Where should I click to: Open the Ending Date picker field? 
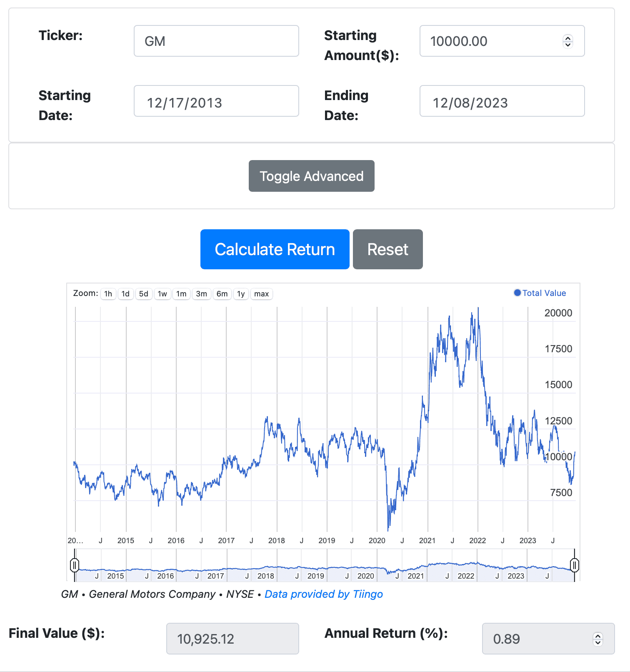tap(502, 101)
